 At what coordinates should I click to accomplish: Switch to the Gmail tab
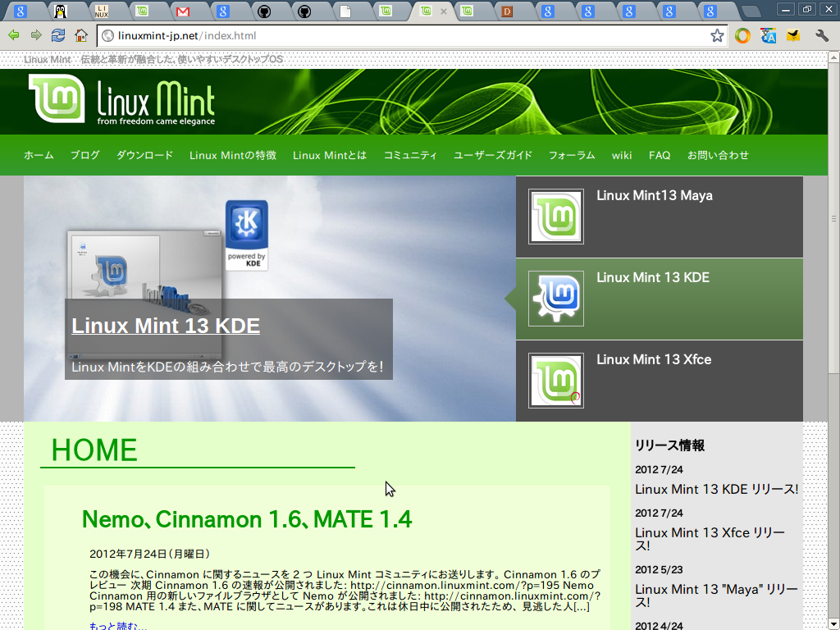click(x=182, y=11)
